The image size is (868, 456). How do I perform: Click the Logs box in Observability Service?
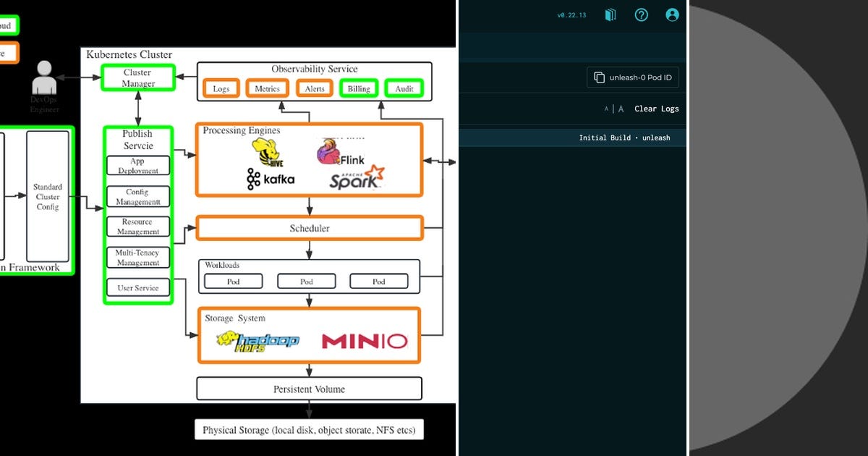tap(221, 88)
